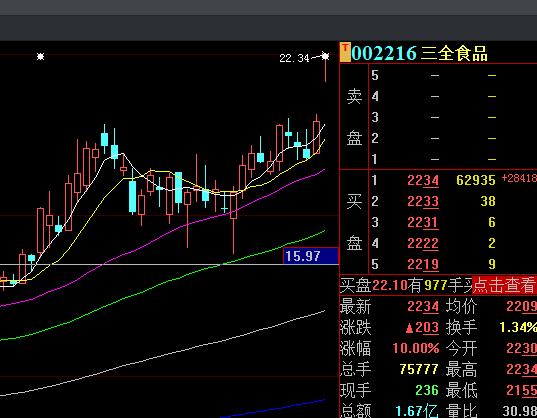
Task: Open the red 点击查看 link
Action: (503, 285)
